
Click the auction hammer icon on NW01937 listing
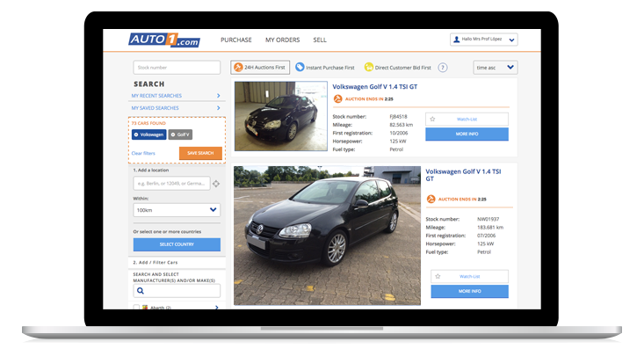point(431,199)
